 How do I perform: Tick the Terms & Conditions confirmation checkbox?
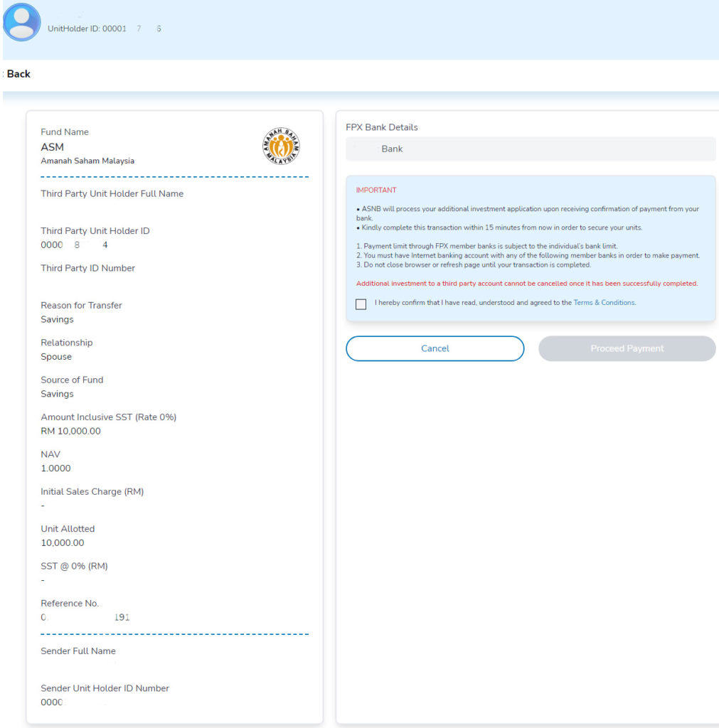(361, 304)
